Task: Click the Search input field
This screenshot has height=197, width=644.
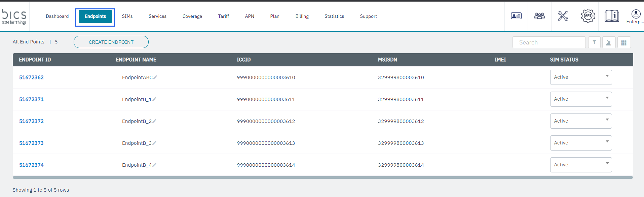Action: (x=549, y=42)
